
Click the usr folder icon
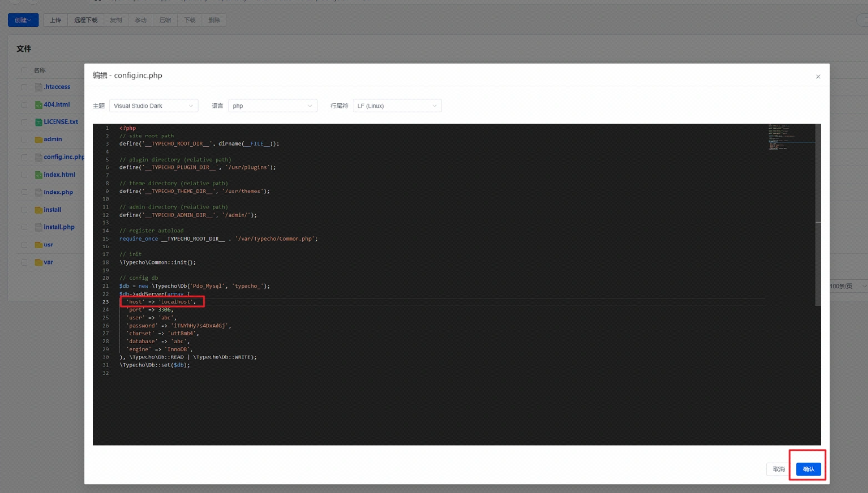pos(38,245)
